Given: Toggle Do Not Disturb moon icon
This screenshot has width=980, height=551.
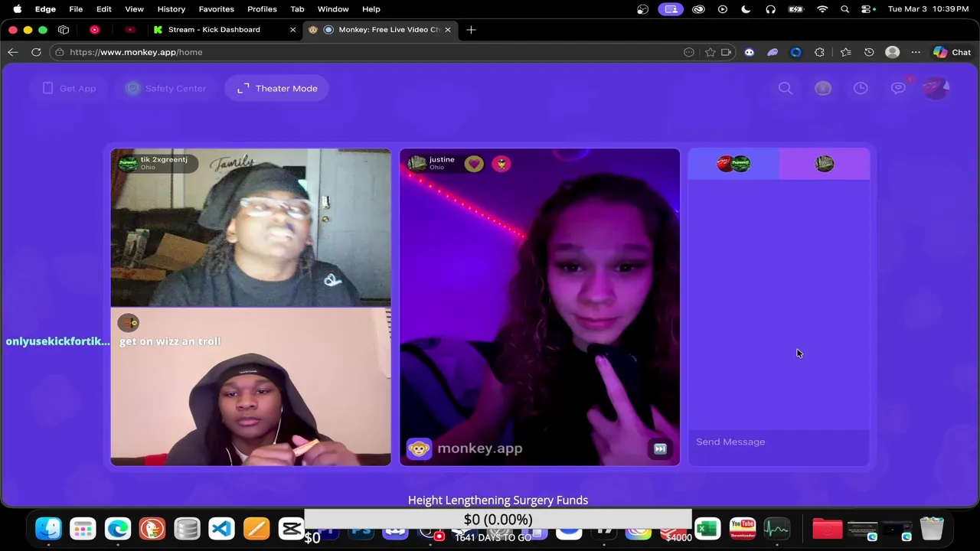Looking at the screenshot, I should click(x=746, y=9).
